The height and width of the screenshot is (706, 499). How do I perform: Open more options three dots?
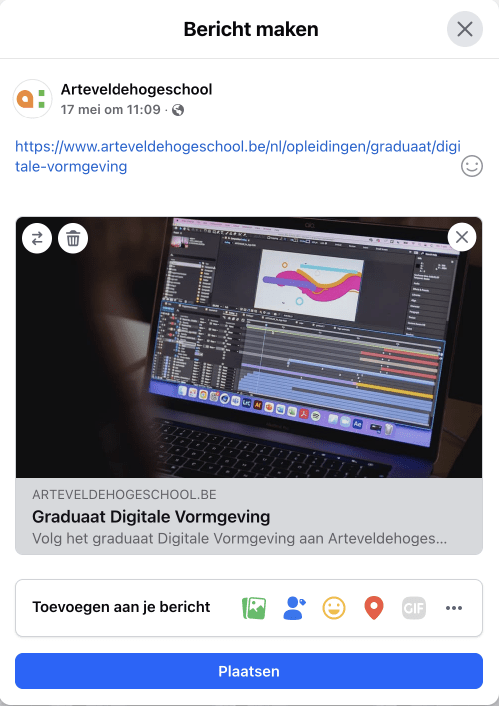click(x=454, y=608)
